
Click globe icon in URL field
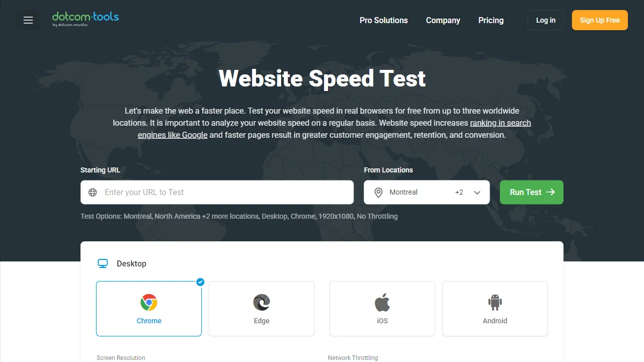click(x=93, y=193)
